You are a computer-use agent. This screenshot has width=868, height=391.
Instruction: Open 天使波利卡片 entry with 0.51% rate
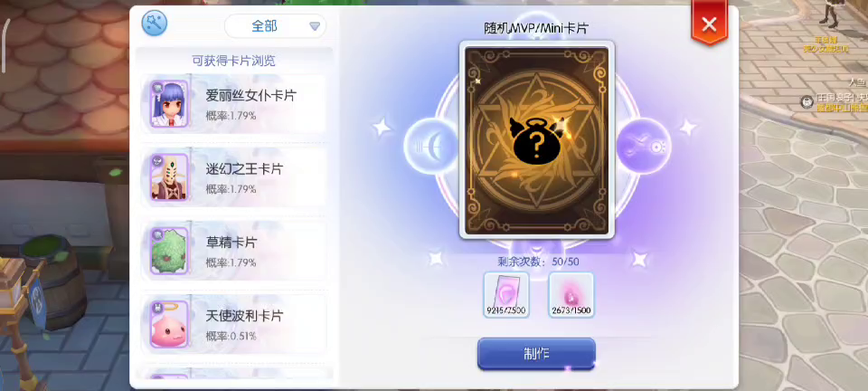pyautogui.click(x=233, y=324)
